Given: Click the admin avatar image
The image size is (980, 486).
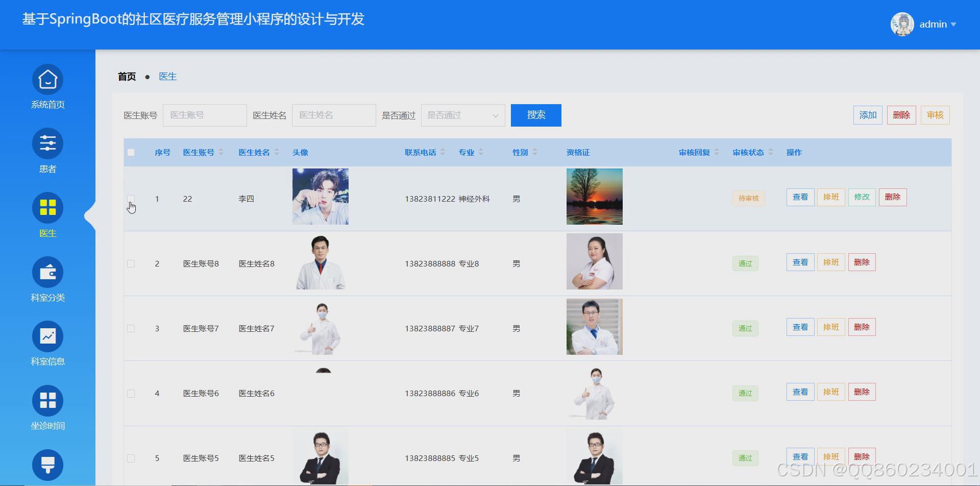Looking at the screenshot, I should click(902, 24).
